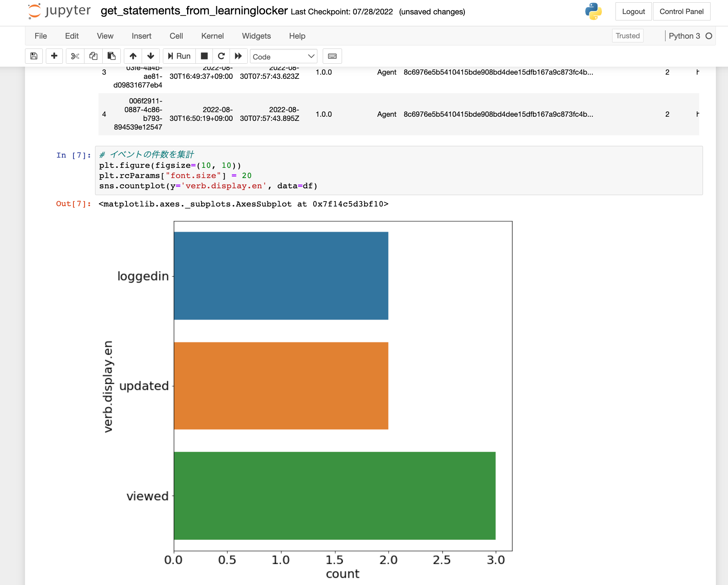Open the Kernel menu

(x=212, y=36)
